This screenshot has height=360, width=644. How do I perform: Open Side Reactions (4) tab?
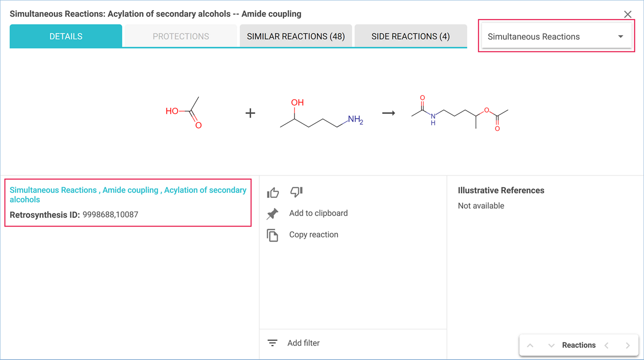411,36
